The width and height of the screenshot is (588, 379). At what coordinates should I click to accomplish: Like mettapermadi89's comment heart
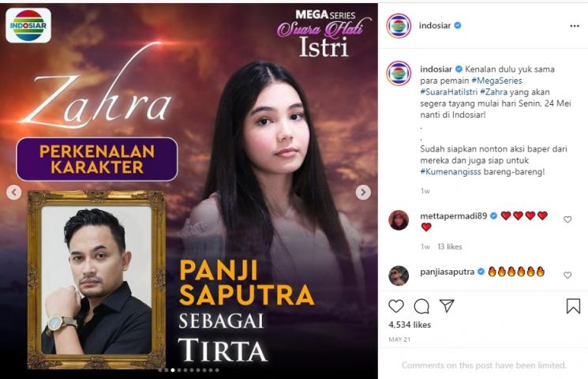(567, 220)
